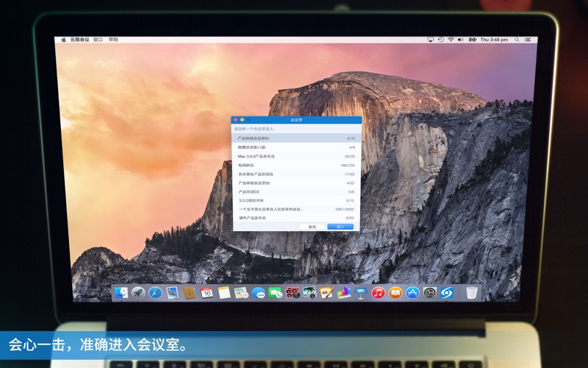Select the meeting room with 186/220 attendees
Screen dimensions: 588x368
[x=296, y=165]
